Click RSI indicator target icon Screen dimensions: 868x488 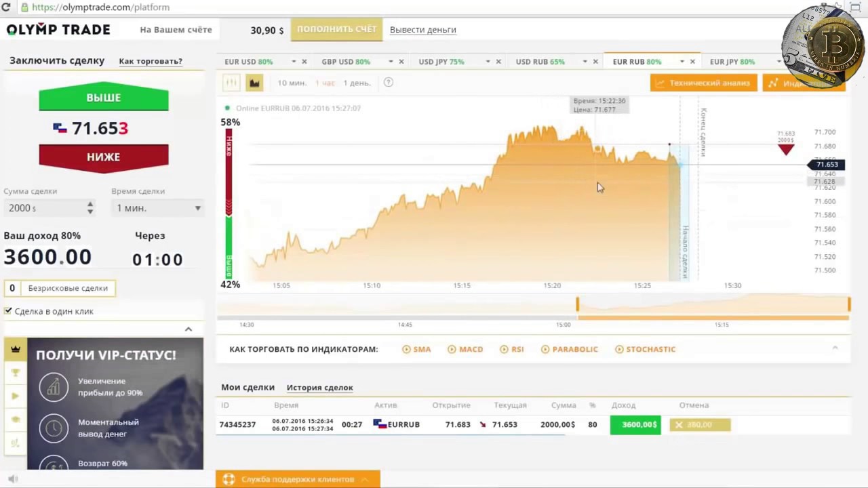click(504, 349)
